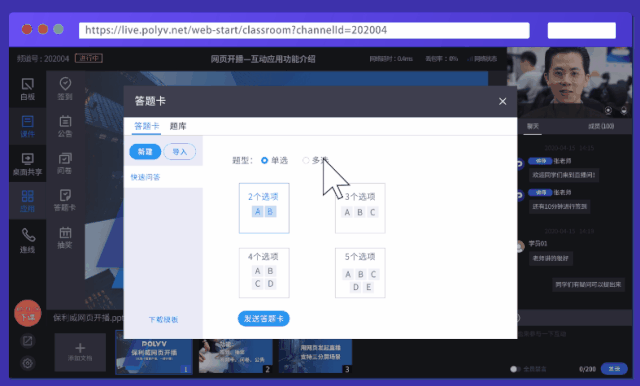Click the 导入 import button

[180, 152]
